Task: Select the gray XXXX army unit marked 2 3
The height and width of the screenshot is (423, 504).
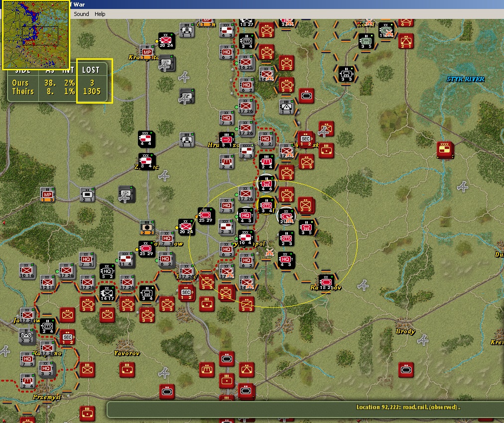Action: [247, 151]
